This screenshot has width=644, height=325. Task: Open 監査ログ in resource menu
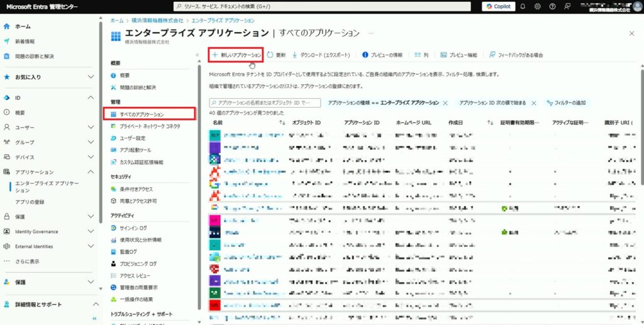pyautogui.click(x=128, y=252)
